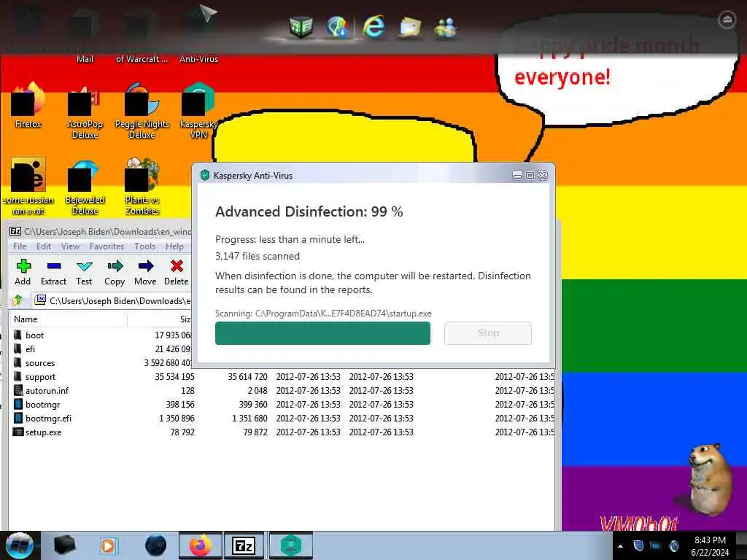Screen dimensions: 747x560
Task: Click the Internet Explorer gadget icon
Action: click(373, 26)
